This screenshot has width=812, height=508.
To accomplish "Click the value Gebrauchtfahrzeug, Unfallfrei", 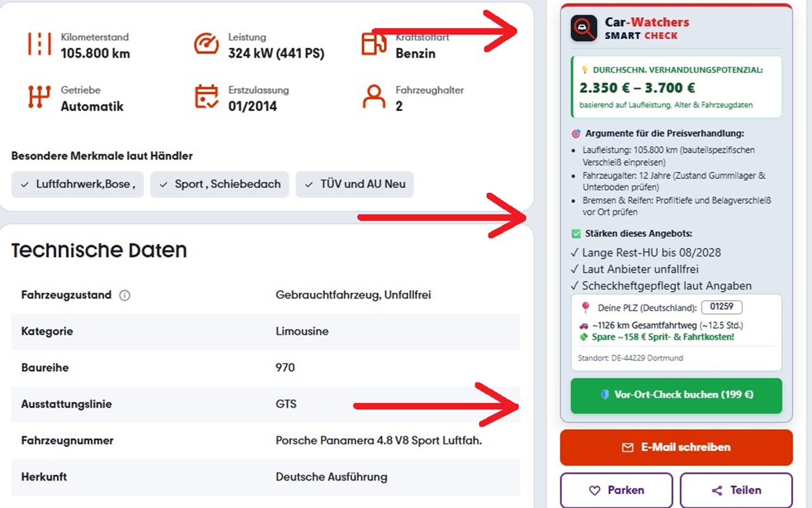I will [x=353, y=295].
